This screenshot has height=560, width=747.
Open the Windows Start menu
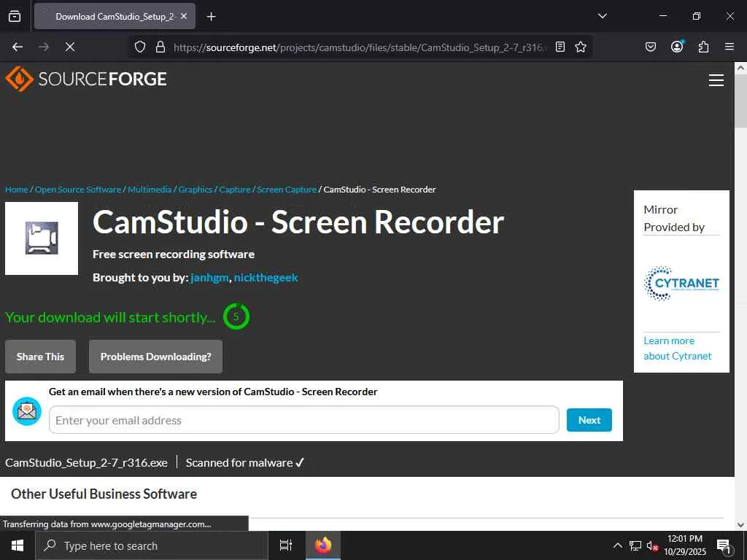[x=18, y=545]
